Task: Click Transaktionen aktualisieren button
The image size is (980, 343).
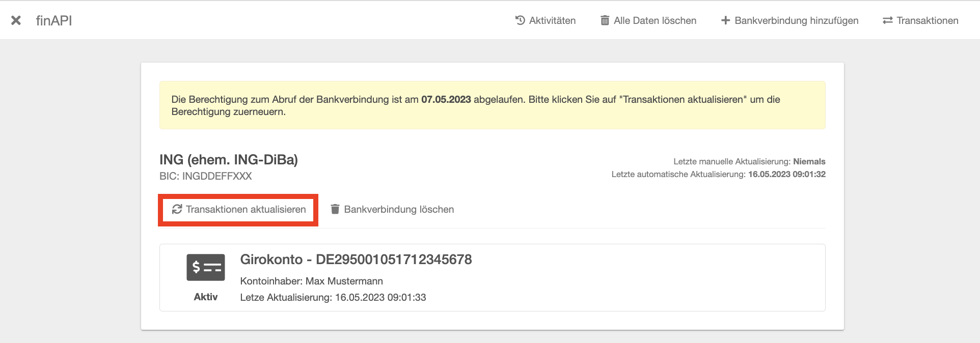Action: click(238, 210)
